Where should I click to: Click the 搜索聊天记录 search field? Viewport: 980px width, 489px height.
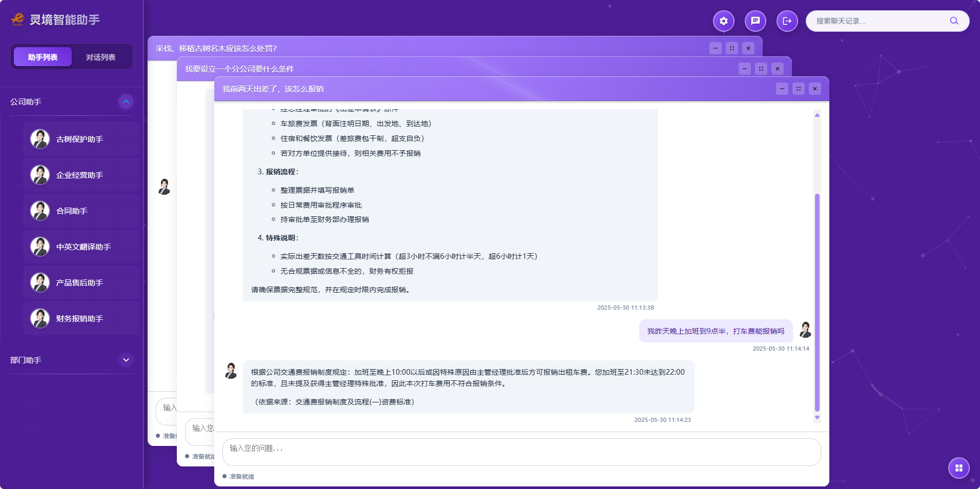pos(879,21)
